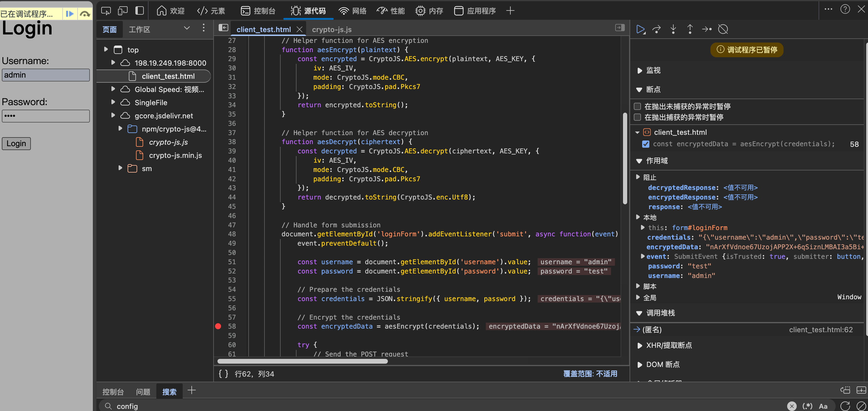Switch to crypto-js.js file tab
The image size is (868, 411).
(x=332, y=29)
